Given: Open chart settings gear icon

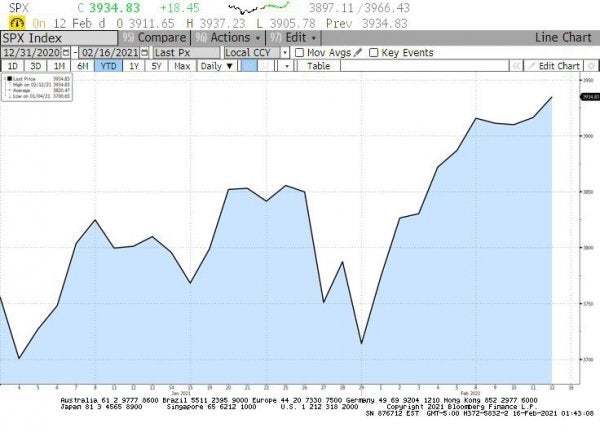Looking at the screenshot, I should (x=590, y=66).
